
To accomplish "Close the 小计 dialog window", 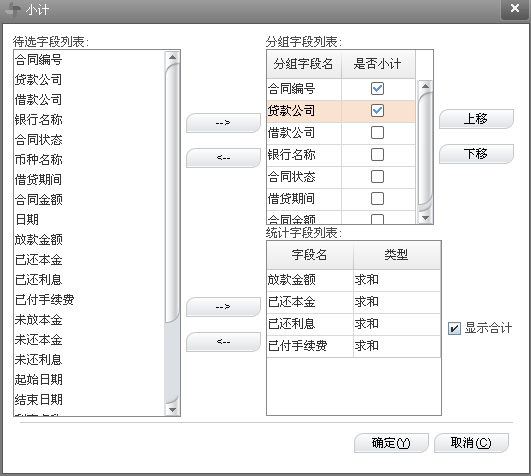I will (515, 8).
